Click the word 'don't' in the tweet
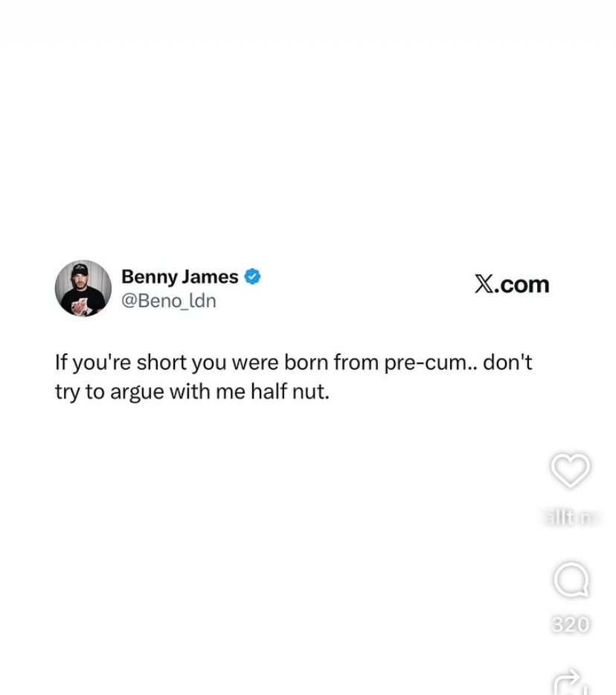Screen dimensions: 616x695 [x=507, y=362]
